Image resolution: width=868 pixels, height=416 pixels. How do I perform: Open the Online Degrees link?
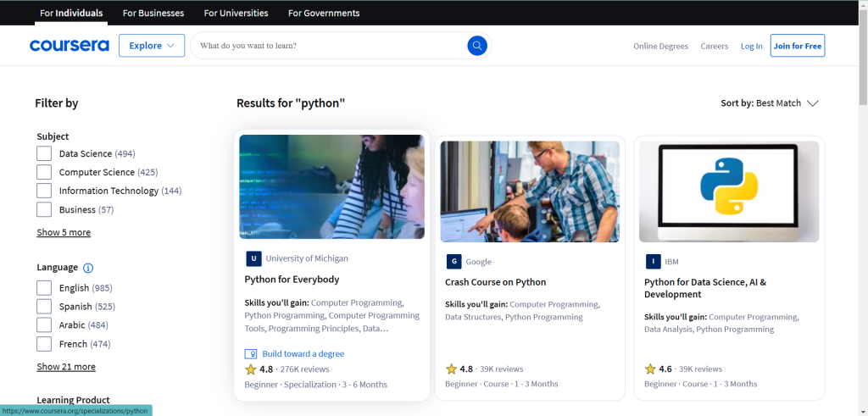[661, 46]
